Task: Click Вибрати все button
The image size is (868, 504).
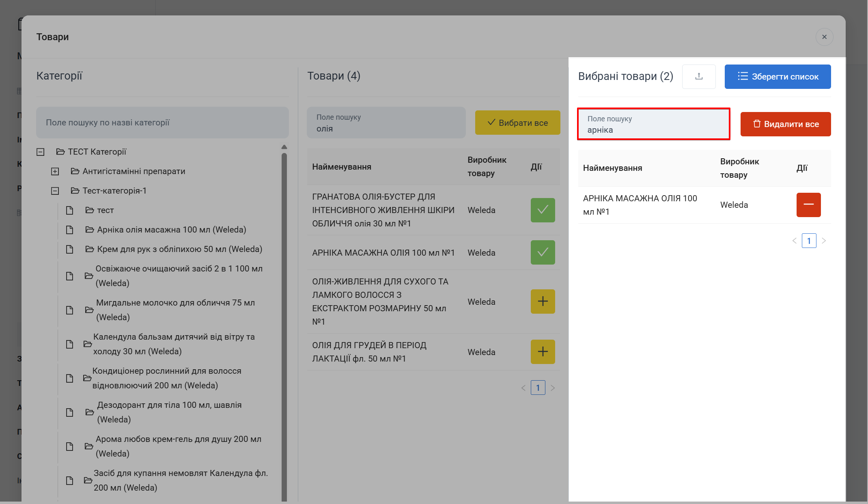Action: 517,123
